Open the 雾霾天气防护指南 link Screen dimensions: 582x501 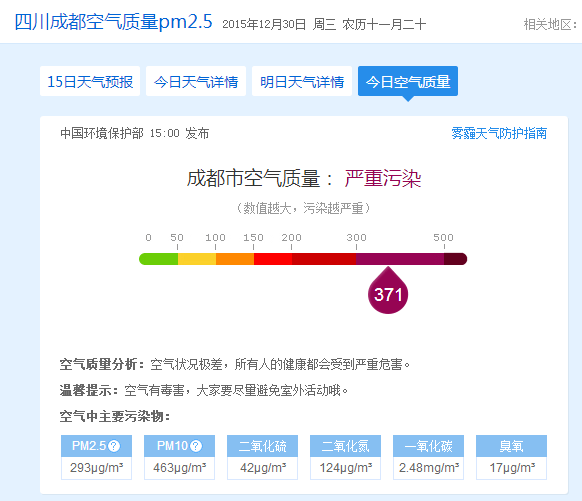(x=499, y=133)
